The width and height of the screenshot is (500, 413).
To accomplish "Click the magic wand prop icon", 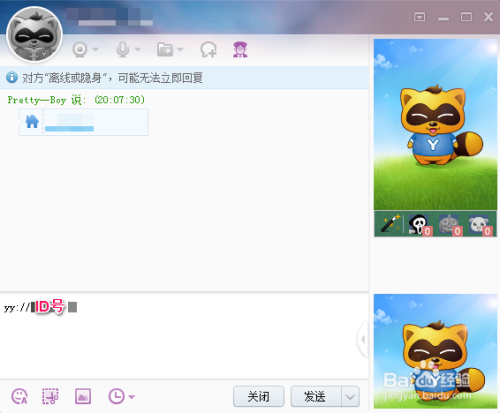I will 390,224.
